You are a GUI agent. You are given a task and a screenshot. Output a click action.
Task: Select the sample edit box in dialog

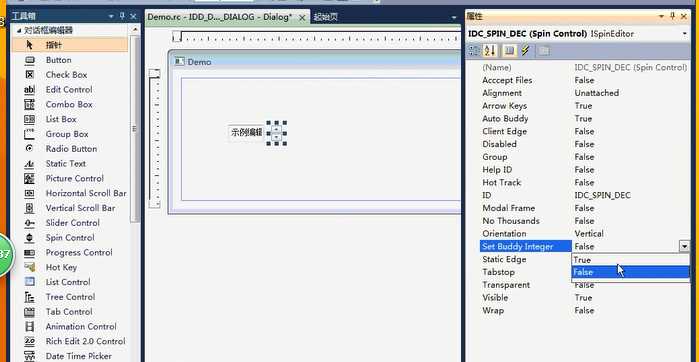coord(247,132)
